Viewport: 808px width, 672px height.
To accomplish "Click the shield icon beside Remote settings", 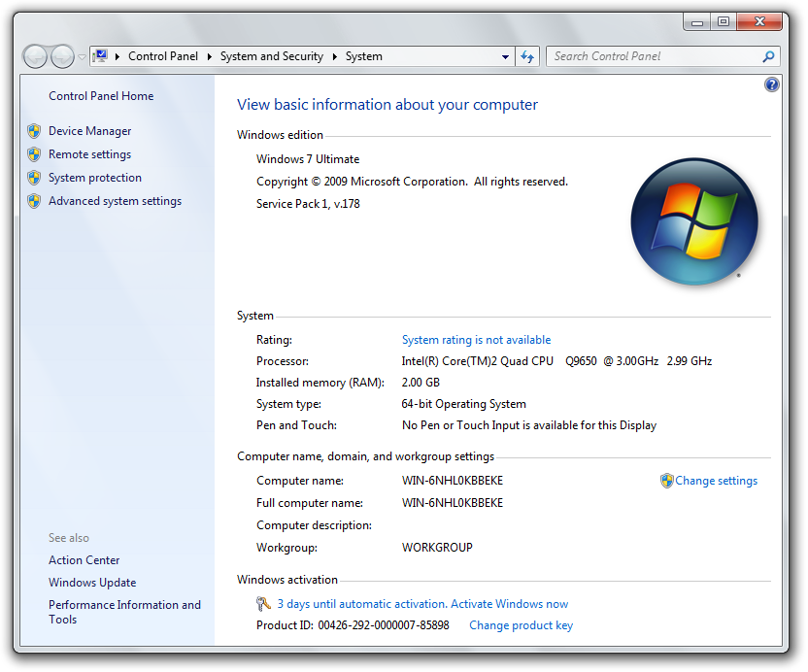I will [34, 154].
